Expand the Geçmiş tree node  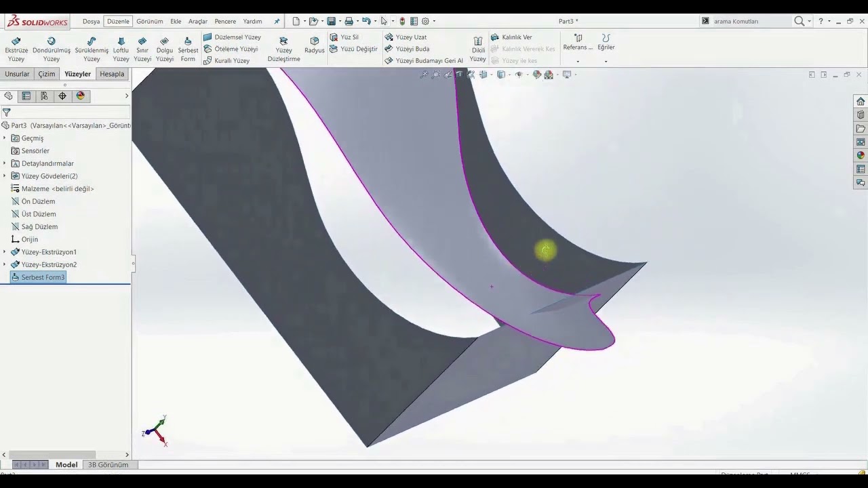(4, 138)
